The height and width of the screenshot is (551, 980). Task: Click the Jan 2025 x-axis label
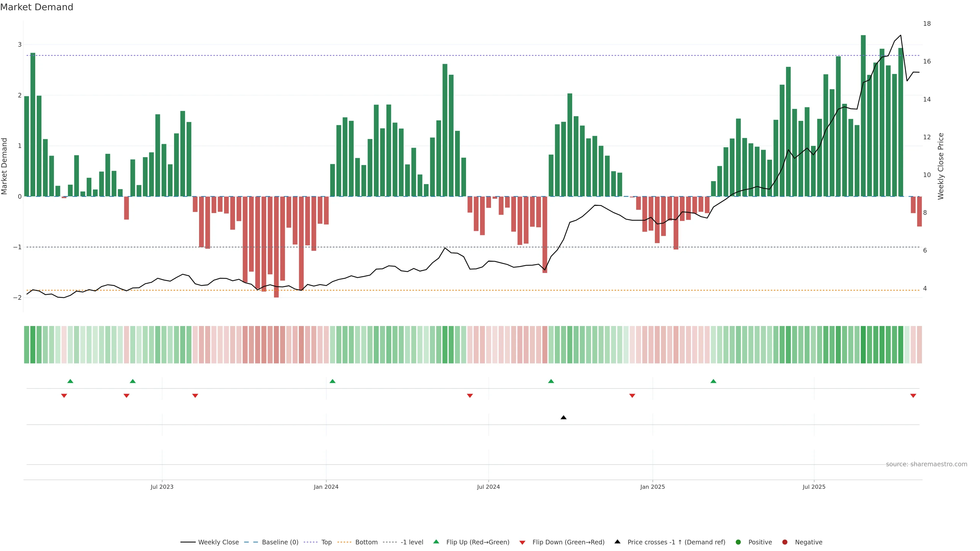tap(653, 487)
